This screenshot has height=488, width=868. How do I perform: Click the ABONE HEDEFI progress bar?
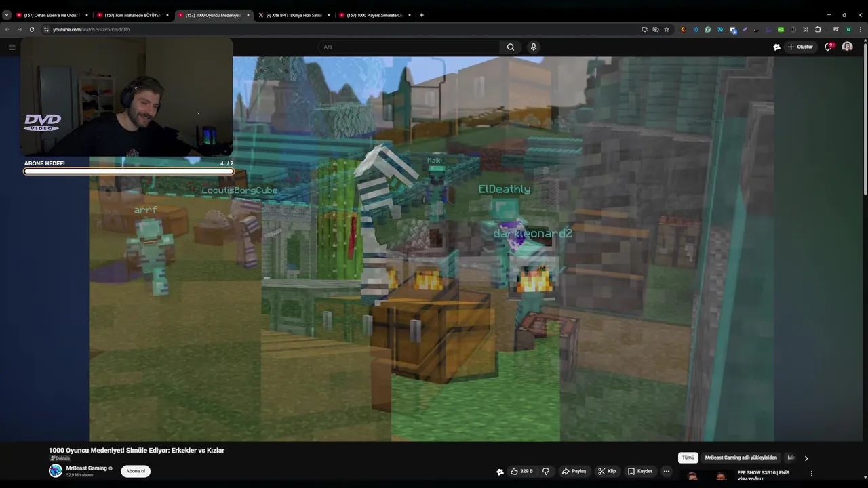tap(129, 171)
